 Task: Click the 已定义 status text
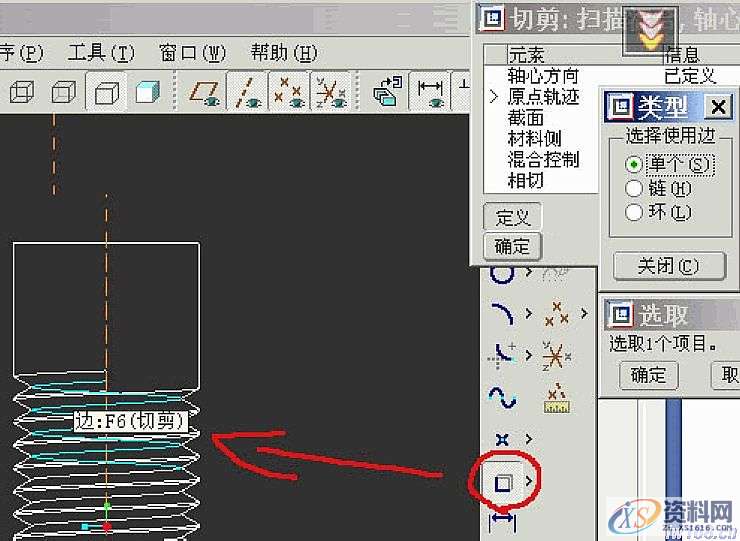(690, 76)
